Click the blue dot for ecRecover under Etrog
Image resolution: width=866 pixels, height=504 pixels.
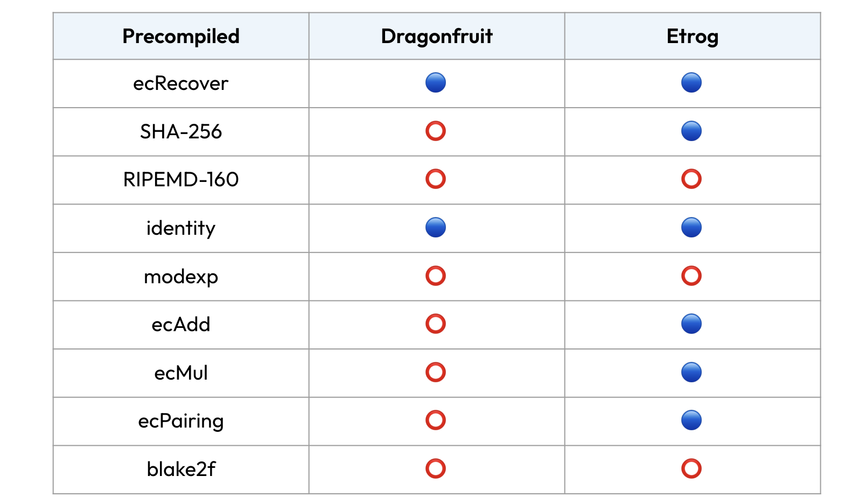[692, 83]
